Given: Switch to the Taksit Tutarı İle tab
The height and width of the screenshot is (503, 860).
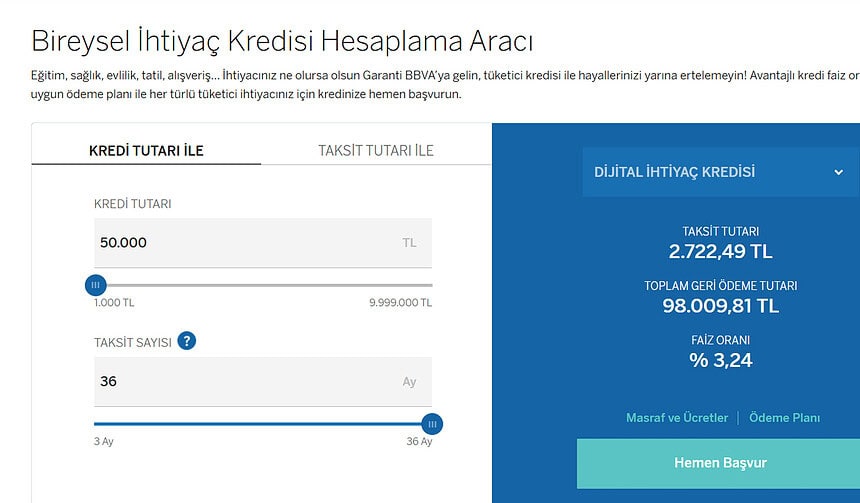Looking at the screenshot, I should click(x=376, y=150).
